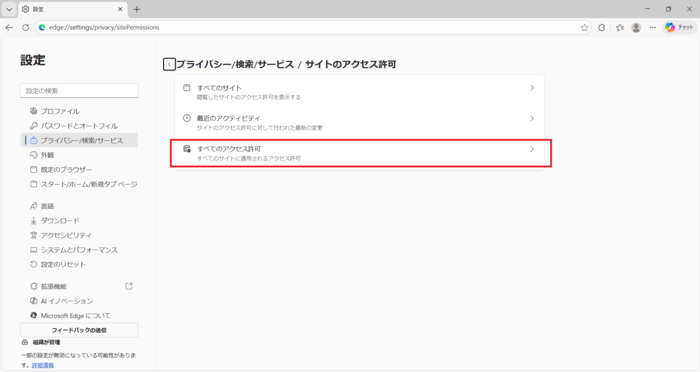
Task: Open the Settings and more ellipsis menu
Action: coord(653,28)
